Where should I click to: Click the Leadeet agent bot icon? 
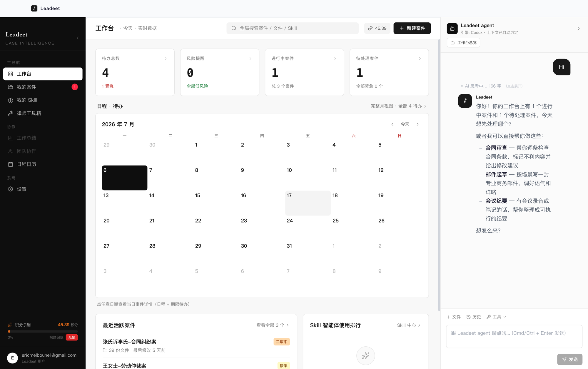pyautogui.click(x=452, y=29)
